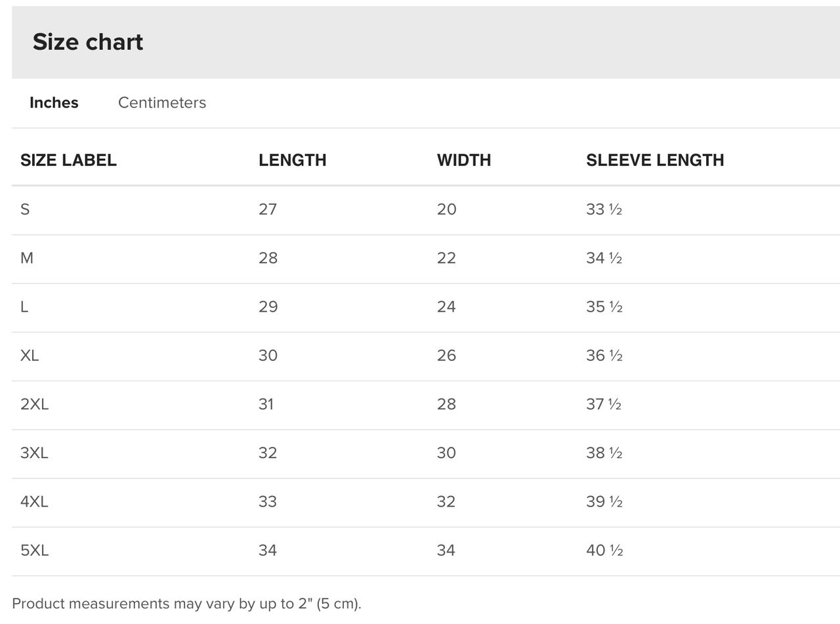Select the L size label cell
This screenshot has height=624, width=840.
coord(24,306)
